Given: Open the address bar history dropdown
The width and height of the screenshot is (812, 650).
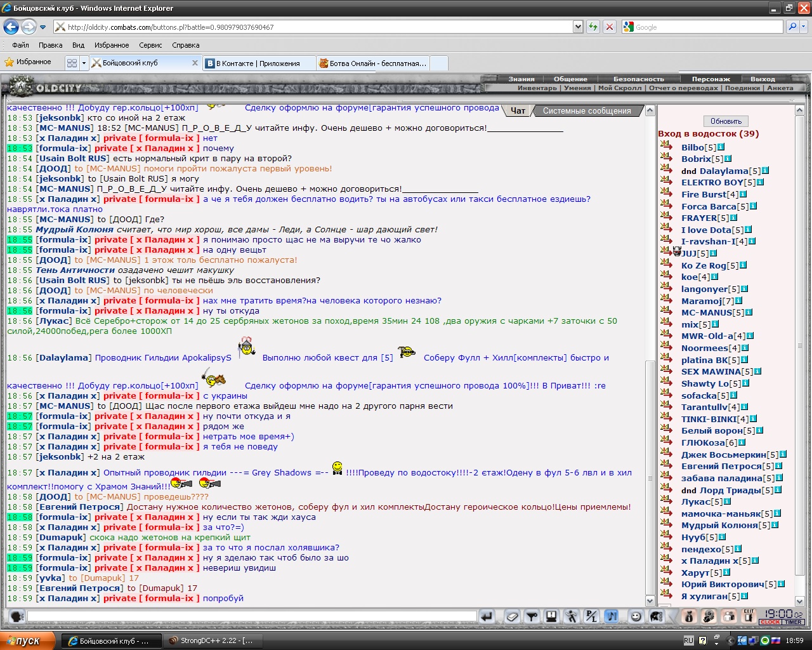Looking at the screenshot, I should [x=578, y=27].
